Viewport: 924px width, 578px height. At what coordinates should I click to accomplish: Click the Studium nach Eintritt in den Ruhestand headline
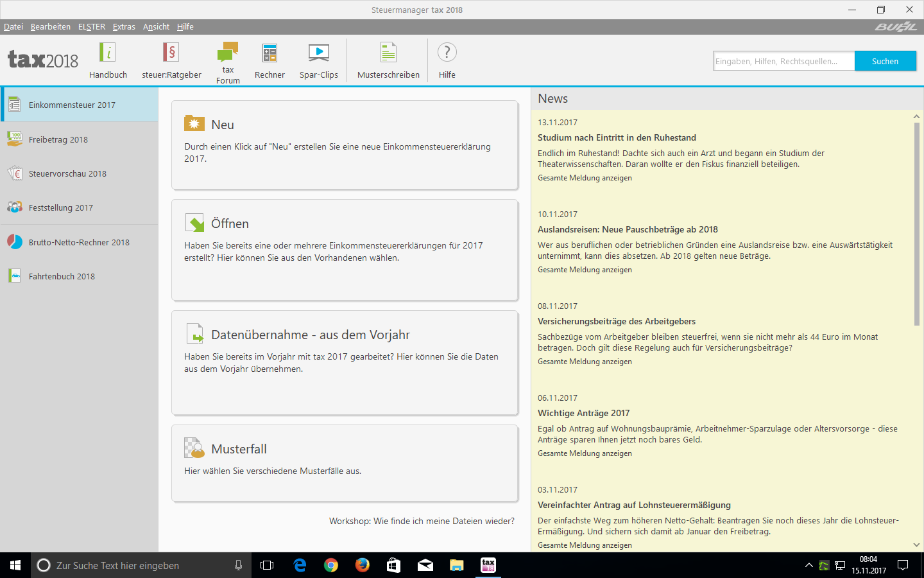617,137
